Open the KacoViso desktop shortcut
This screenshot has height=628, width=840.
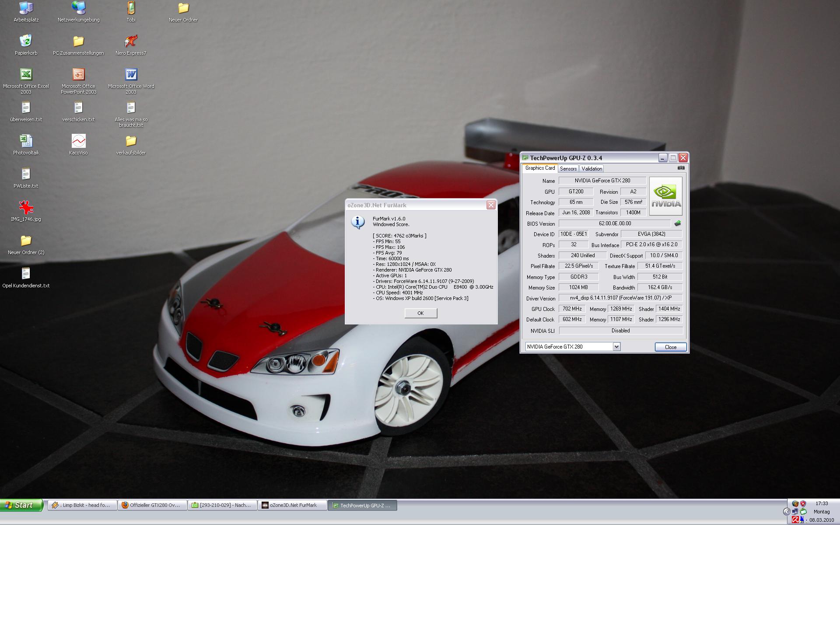pos(78,141)
